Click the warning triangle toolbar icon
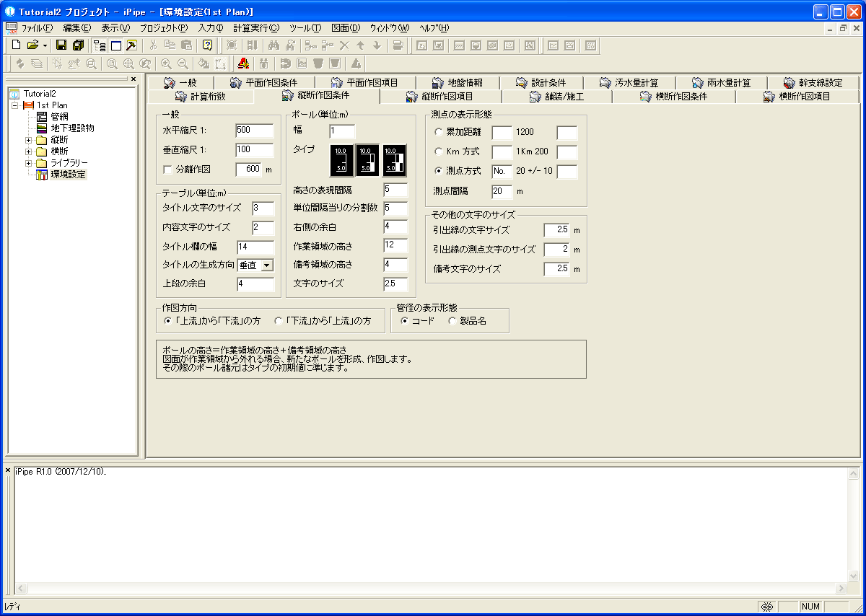 (357, 63)
